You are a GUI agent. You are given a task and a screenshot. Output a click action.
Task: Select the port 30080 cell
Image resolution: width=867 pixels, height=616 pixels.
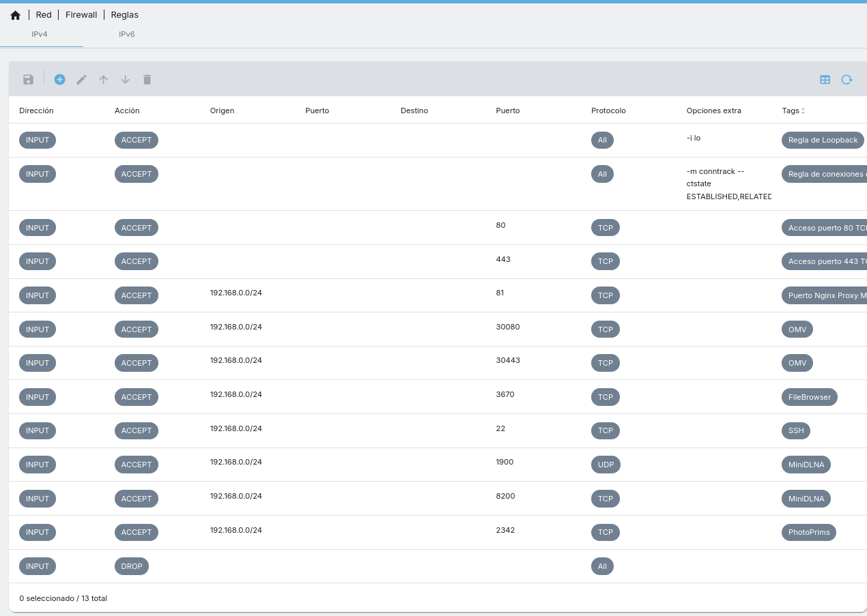coord(508,327)
